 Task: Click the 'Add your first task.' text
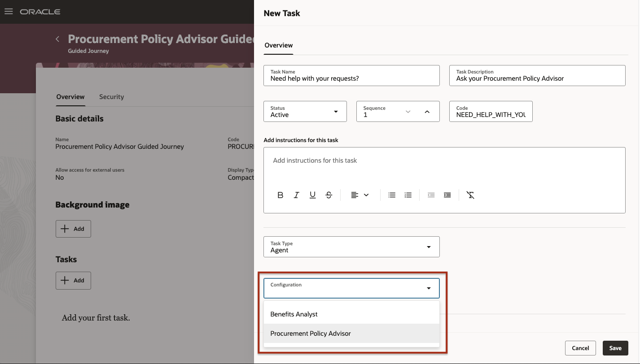click(x=96, y=318)
